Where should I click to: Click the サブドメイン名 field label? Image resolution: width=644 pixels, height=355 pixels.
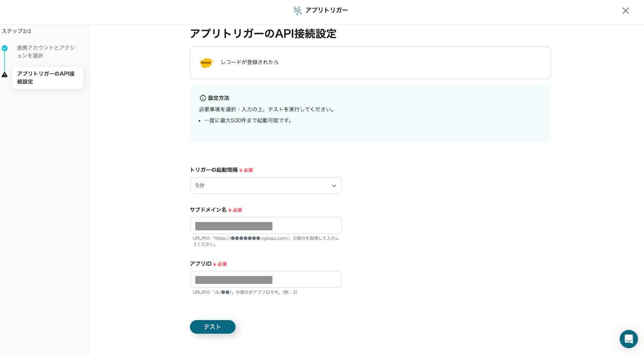[208, 210]
